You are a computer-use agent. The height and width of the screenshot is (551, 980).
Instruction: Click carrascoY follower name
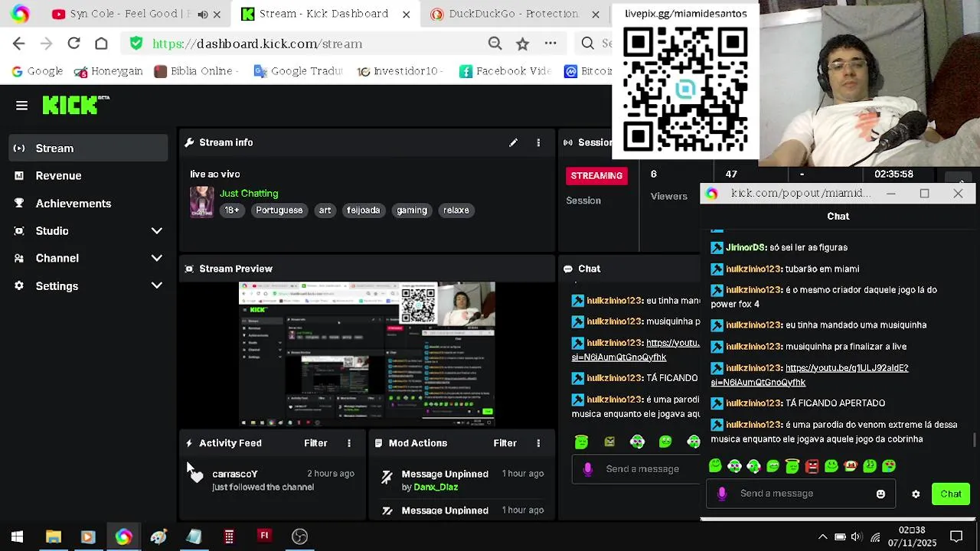point(234,474)
